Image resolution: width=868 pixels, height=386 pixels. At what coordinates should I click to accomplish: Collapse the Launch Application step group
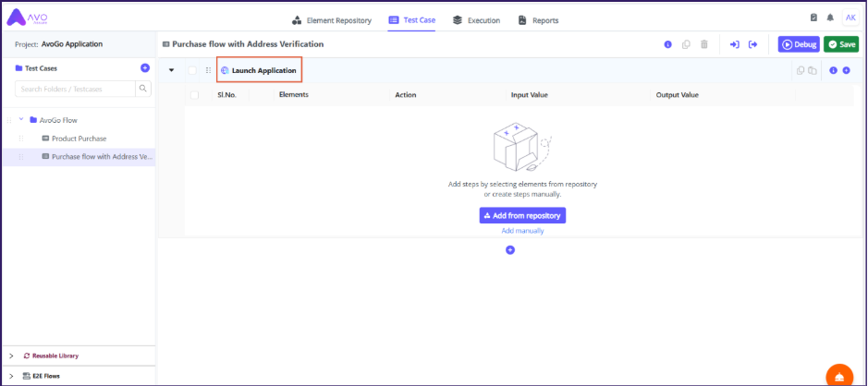[x=171, y=70]
